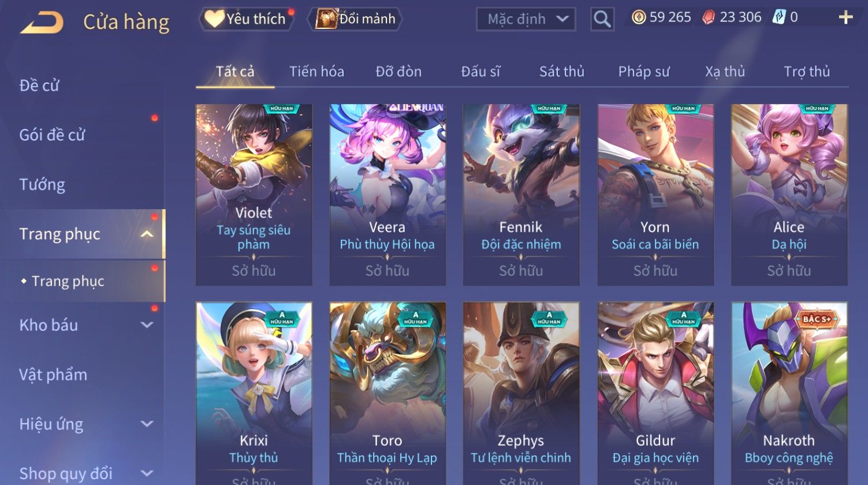Switch to the Tiến hóa tab
868x485 pixels.
pos(316,72)
